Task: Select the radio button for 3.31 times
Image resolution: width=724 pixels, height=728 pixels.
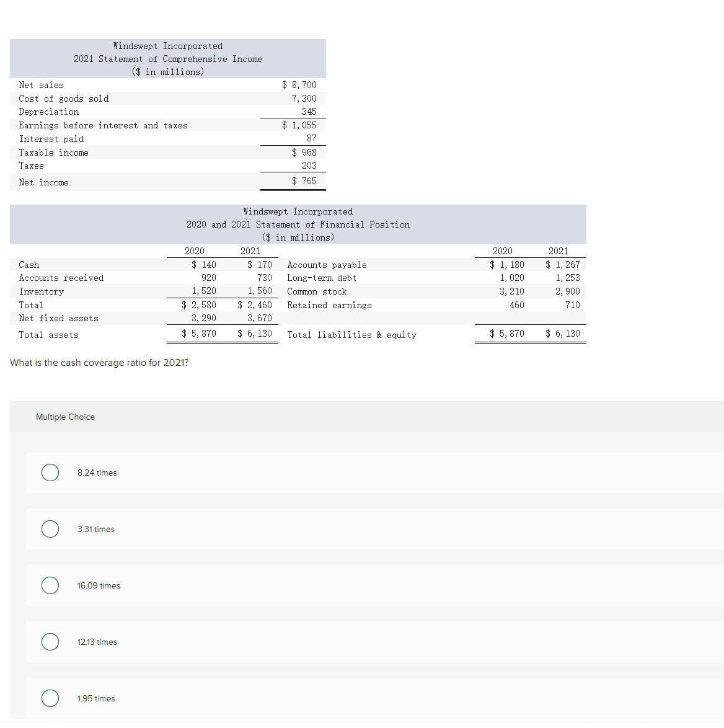Action: point(50,529)
